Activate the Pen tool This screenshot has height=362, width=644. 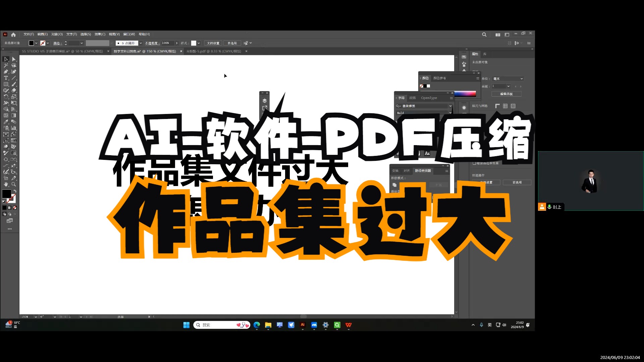6,71
